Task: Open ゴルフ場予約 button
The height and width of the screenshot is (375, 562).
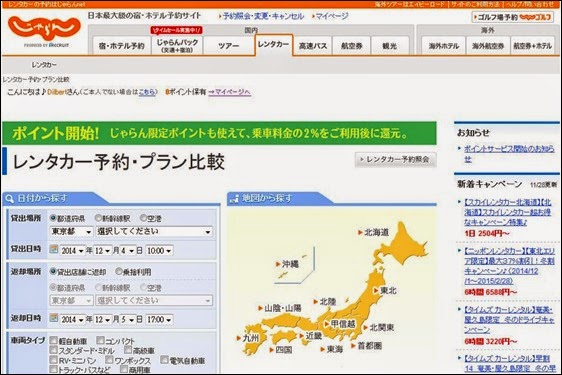Action: coord(513,17)
